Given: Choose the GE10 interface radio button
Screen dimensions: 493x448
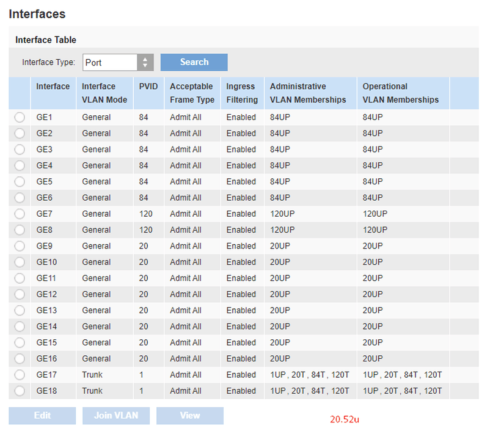Looking at the screenshot, I should 20,262.
